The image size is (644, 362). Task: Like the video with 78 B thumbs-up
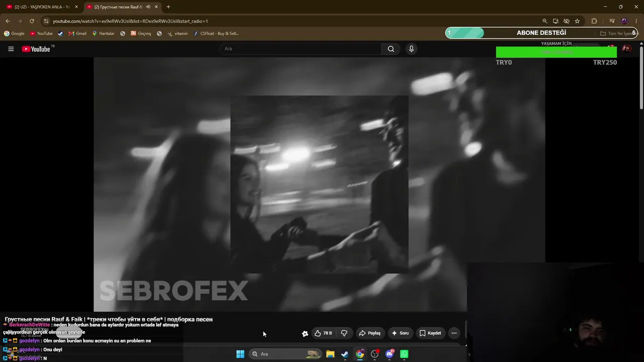(x=324, y=333)
